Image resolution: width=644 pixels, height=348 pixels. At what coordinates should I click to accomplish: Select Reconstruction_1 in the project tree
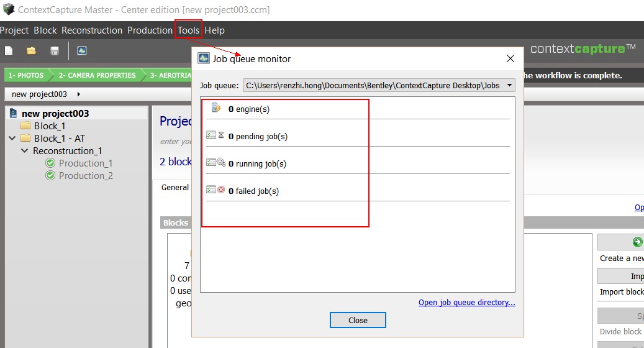pyautogui.click(x=67, y=151)
